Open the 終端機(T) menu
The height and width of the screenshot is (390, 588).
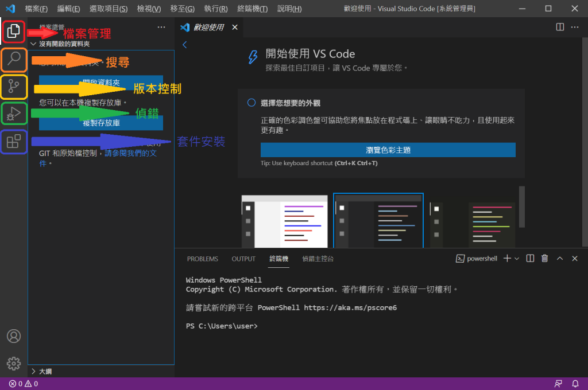253,9
